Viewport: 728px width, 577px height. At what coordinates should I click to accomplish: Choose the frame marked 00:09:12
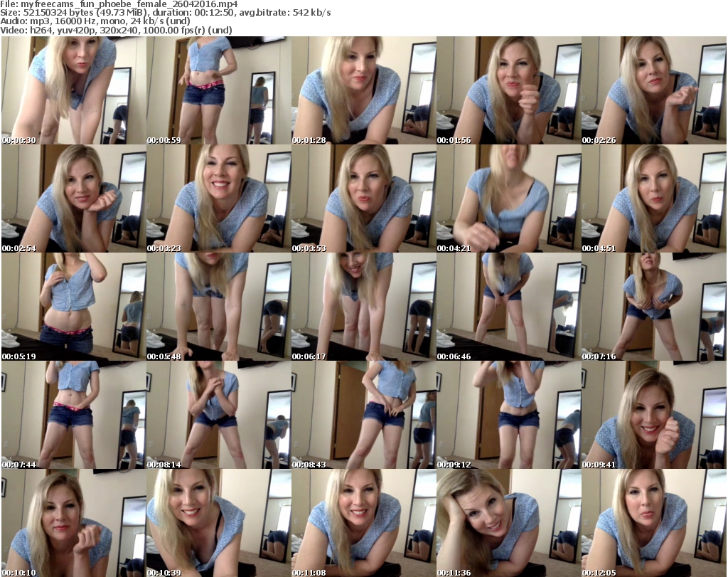[509, 415]
